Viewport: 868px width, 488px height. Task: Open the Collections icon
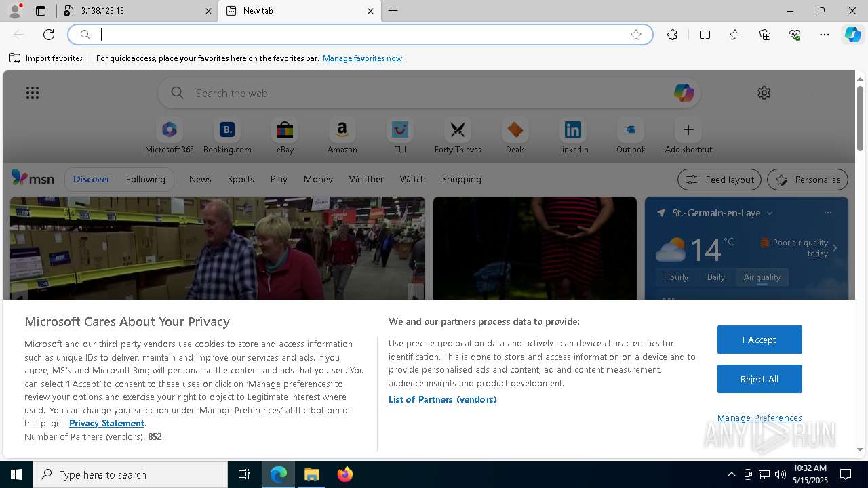click(765, 35)
